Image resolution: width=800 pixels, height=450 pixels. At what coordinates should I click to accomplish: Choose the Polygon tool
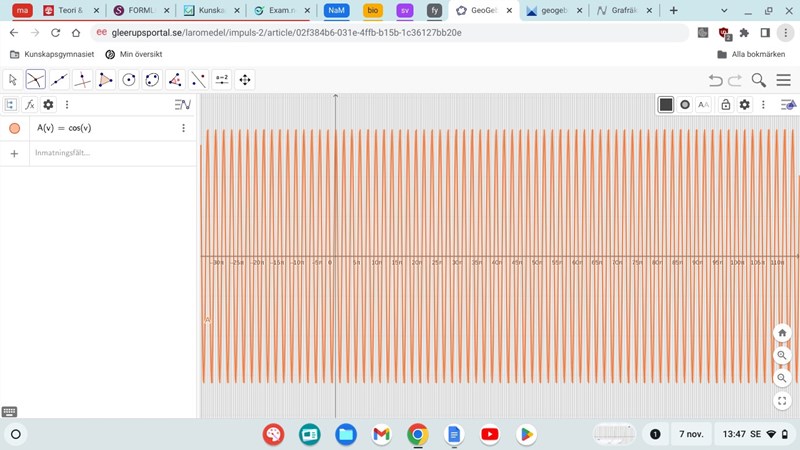point(105,80)
